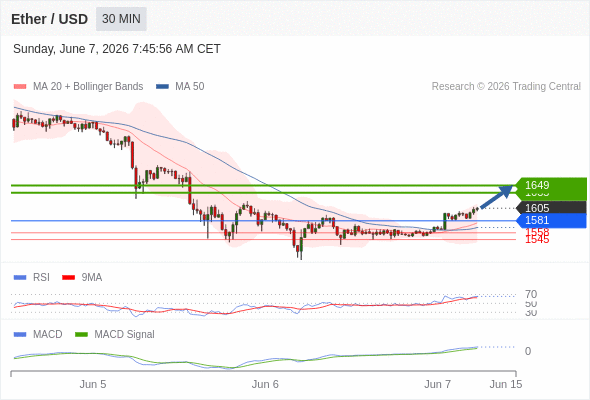Click the green MACD Signal legend swatch
The image size is (590, 400).
click(x=81, y=335)
